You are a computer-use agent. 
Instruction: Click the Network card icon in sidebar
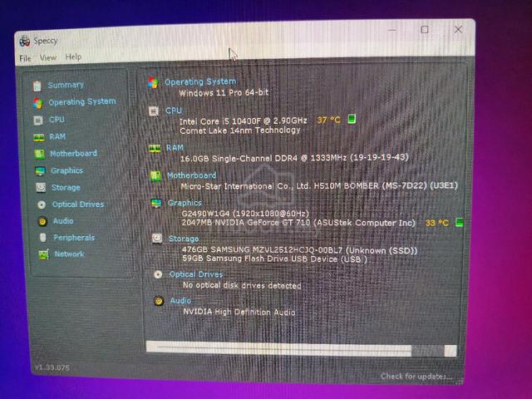click(x=43, y=254)
